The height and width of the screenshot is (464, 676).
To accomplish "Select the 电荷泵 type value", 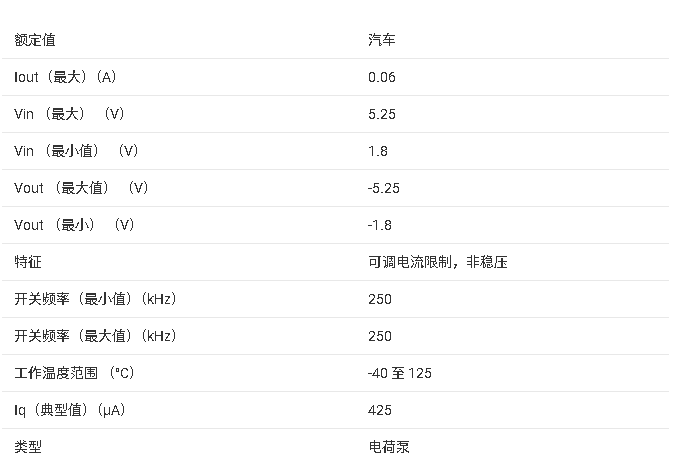I will (389, 447).
